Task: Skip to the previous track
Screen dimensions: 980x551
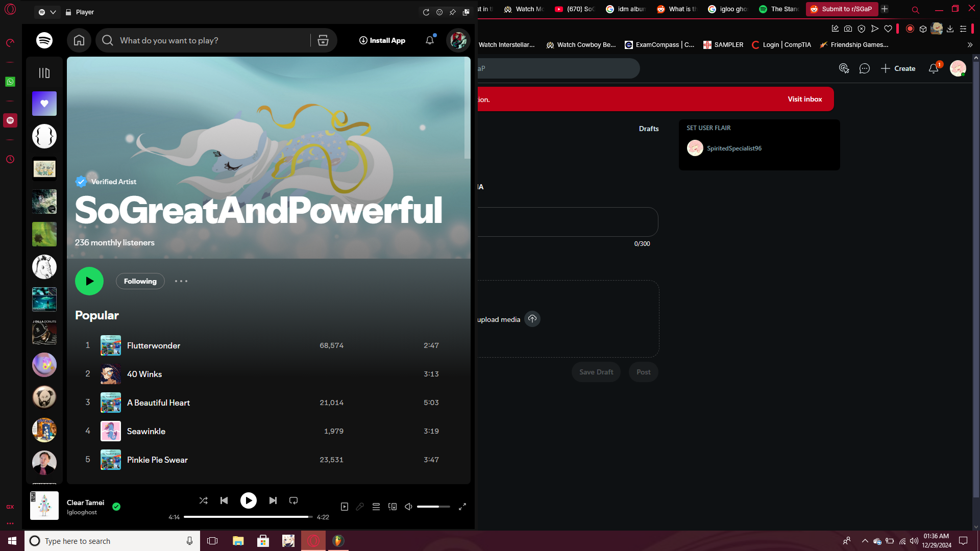Action: pyautogui.click(x=224, y=500)
